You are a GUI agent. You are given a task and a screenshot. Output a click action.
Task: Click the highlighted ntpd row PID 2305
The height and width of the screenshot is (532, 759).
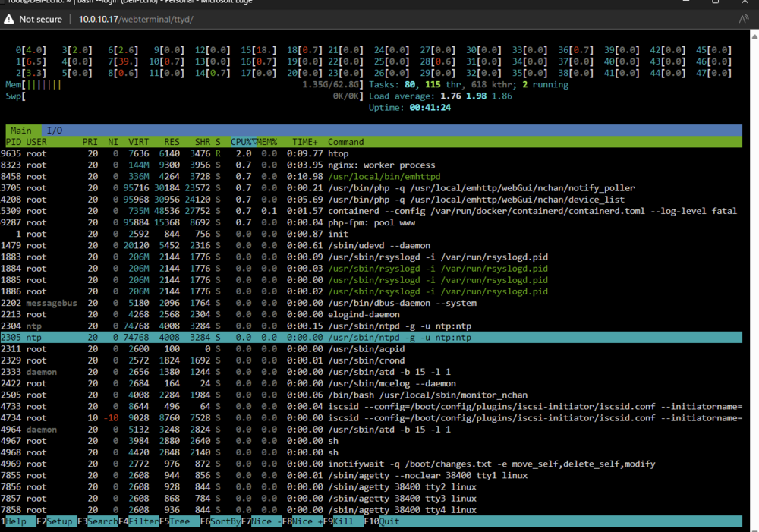coord(371,338)
